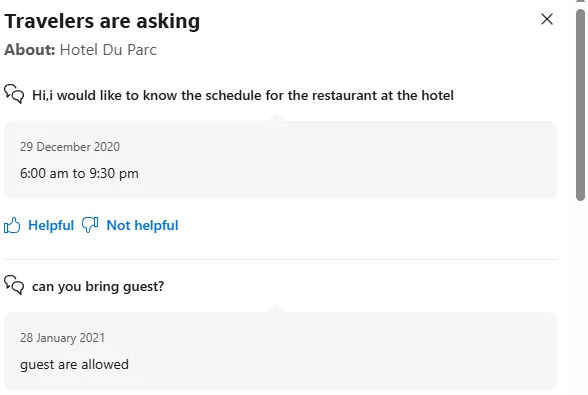Click chat bubble icon beside guest question
588x395 pixels.
point(14,285)
